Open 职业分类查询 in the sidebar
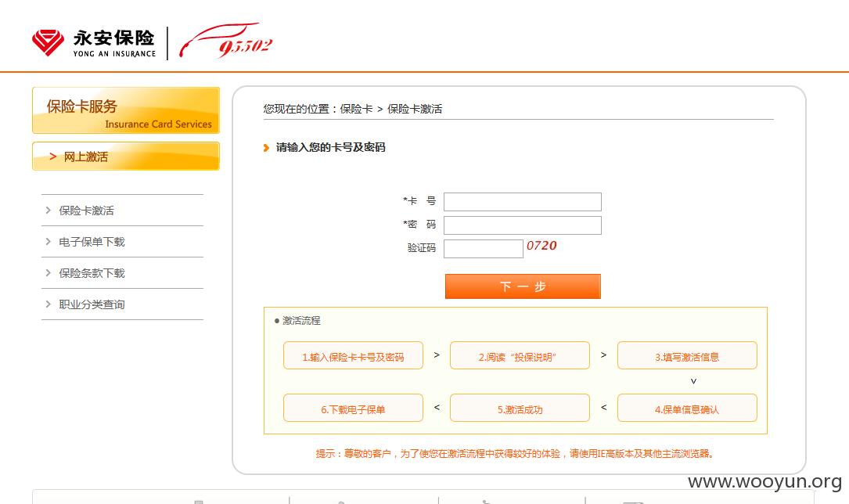The height and width of the screenshot is (504, 849). [x=92, y=304]
